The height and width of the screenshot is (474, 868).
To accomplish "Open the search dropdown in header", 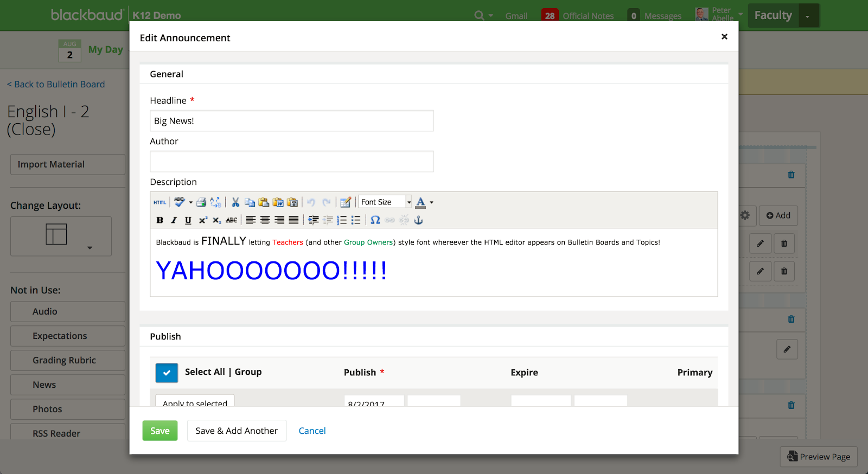I will (483, 16).
